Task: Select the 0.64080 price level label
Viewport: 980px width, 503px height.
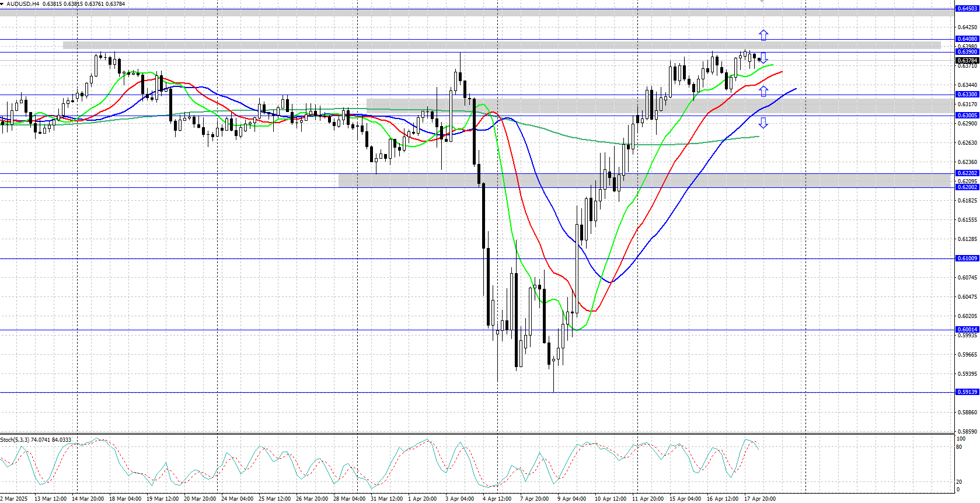Action: (x=967, y=39)
